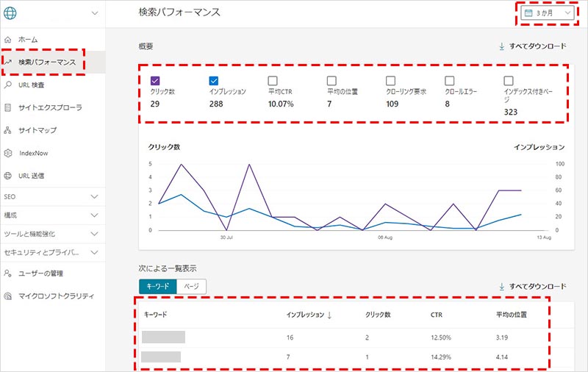Check the クロールエラー checkbox
The image size is (588, 372).
450,80
